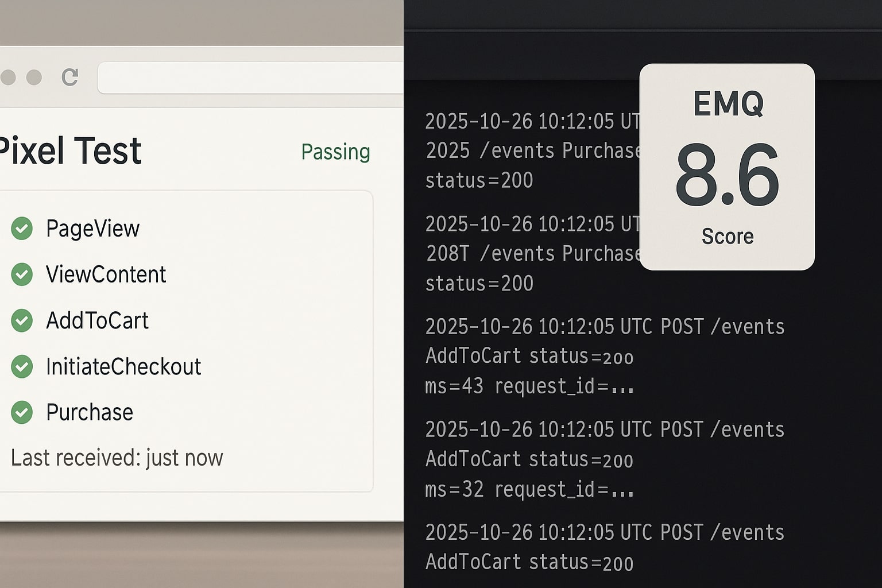Screen dimensions: 882x588
Task: Click the green checkmark beside PageView
Action: coord(22,229)
